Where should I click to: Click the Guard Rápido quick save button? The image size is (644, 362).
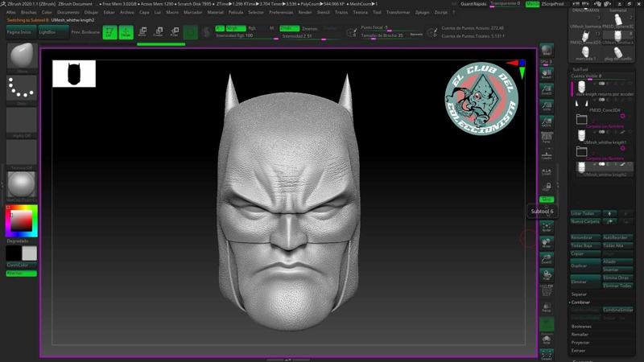coord(473,4)
